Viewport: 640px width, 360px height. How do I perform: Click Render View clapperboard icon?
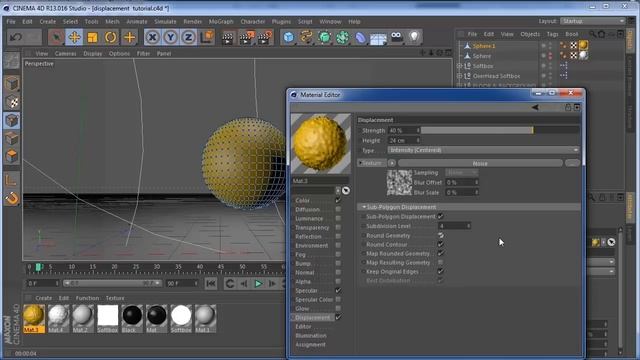coord(228,38)
